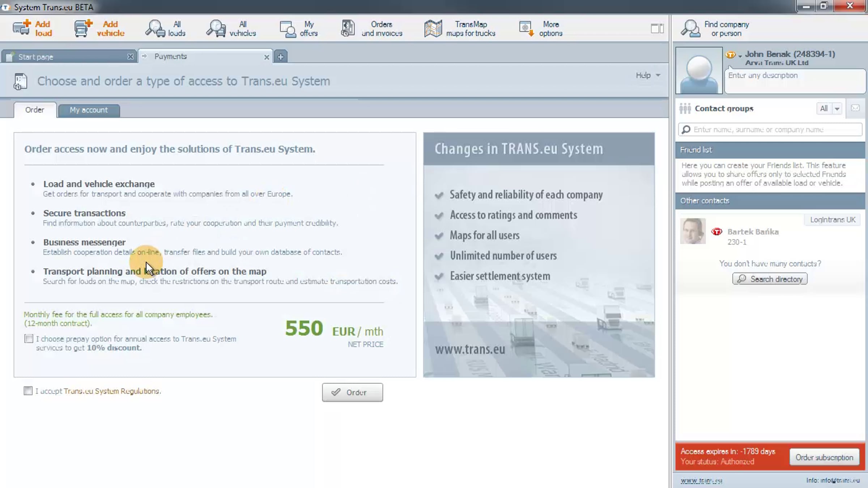This screenshot has height=488, width=868.
Task: Open All vehicles search icon
Action: tap(216, 28)
